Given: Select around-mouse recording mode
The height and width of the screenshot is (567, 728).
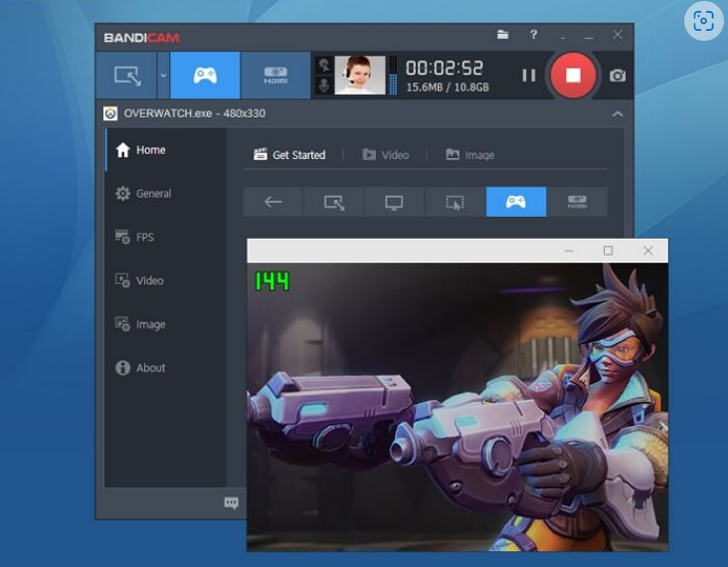Looking at the screenshot, I should [x=455, y=202].
